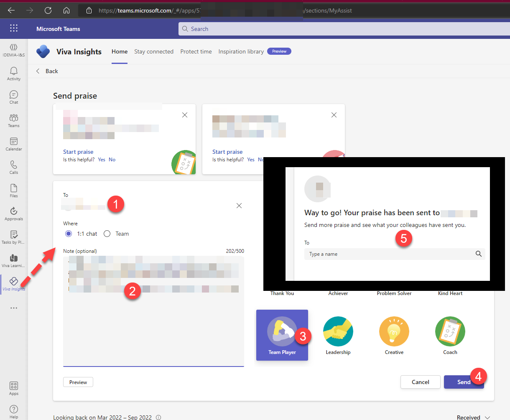
Task: Switch to the Stay connected tab
Action: [x=154, y=52]
